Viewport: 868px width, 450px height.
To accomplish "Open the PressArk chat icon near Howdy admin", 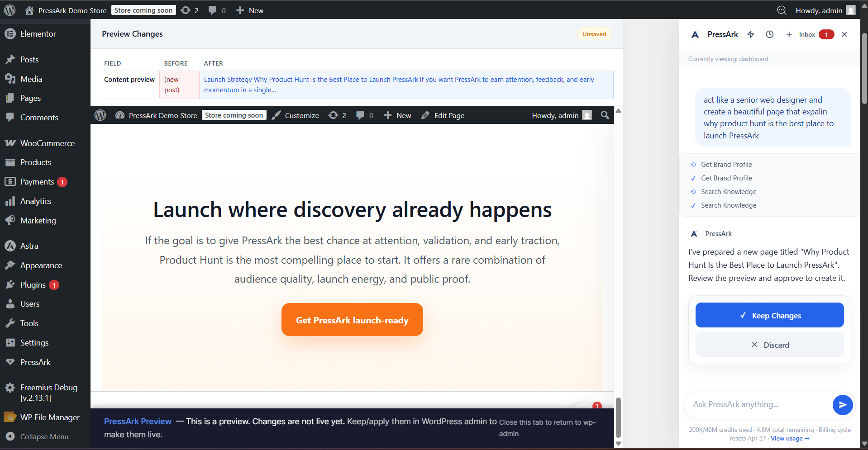I will pyautogui.click(x=782, y=10).
